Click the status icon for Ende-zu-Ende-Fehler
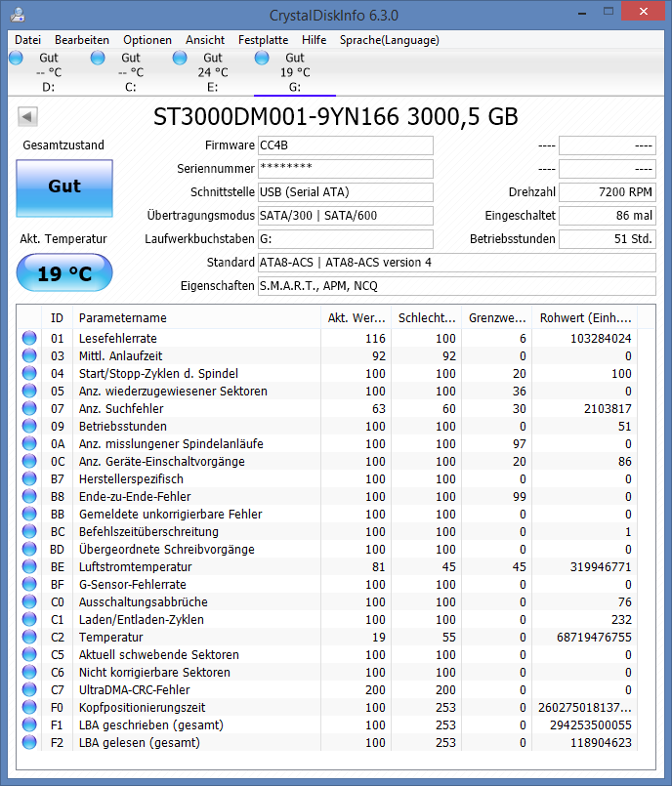Viewport: 672px width, 786px height. point(29,496)
